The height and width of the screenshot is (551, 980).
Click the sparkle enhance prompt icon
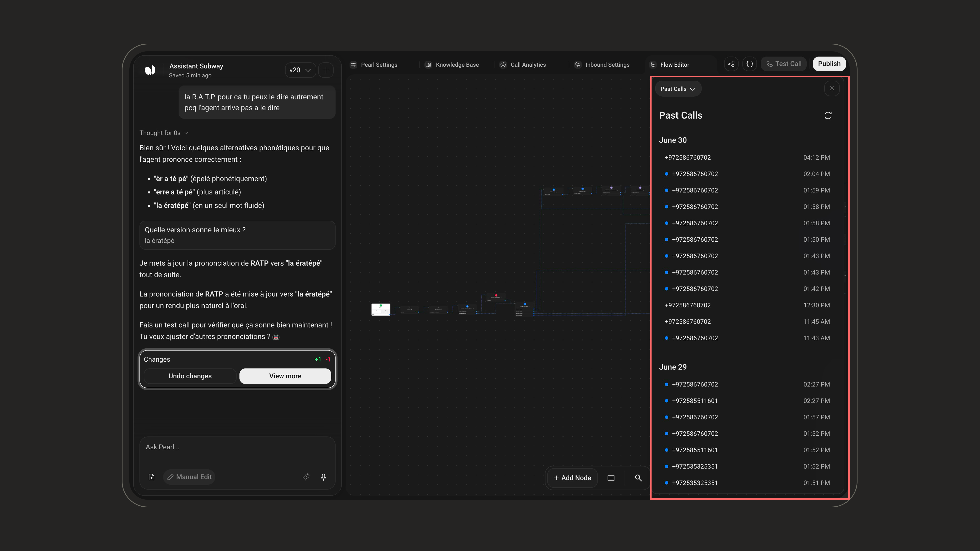pos(306,477)
